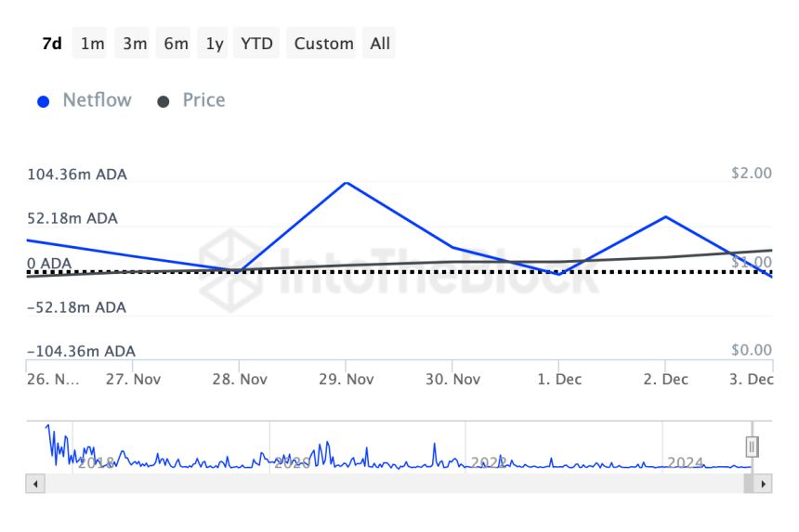Switch to the 1m time range
The width and height of the screenshot is (799, 532).
92,44
